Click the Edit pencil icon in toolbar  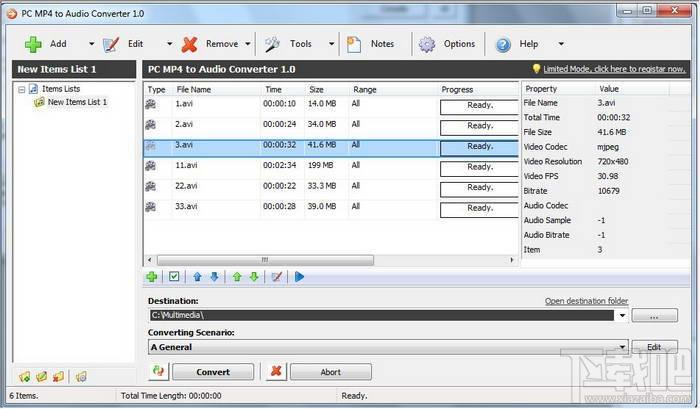point(111,44)
